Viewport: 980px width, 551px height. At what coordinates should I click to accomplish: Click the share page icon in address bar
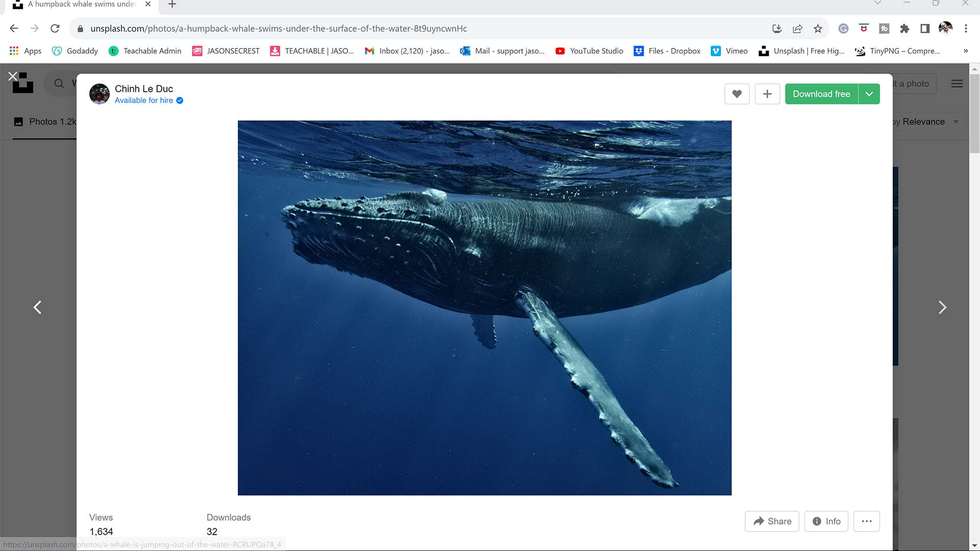click(797, 29)
